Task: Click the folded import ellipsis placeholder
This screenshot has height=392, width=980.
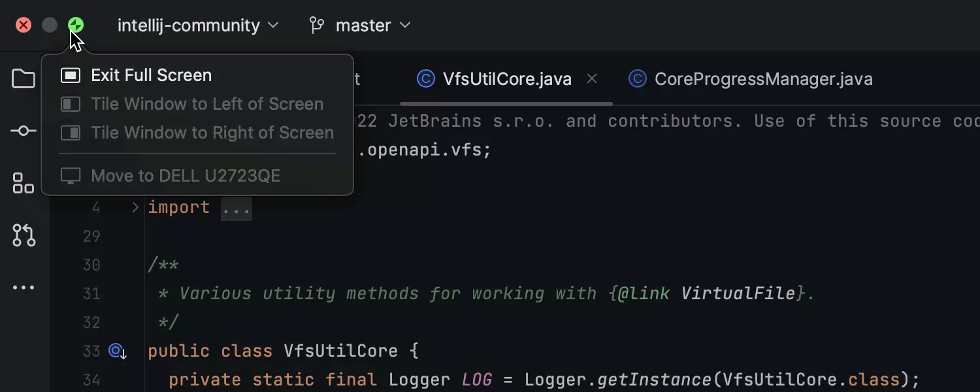Action: pos(236,208)
